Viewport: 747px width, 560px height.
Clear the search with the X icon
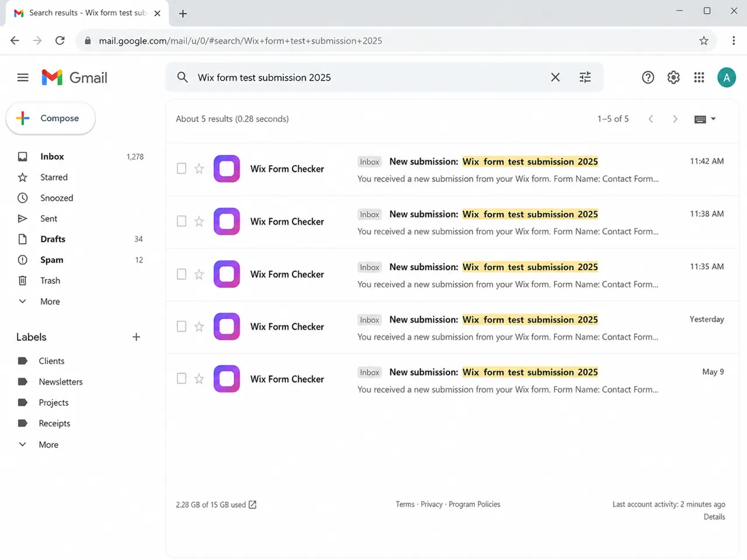tap(555, 77)
